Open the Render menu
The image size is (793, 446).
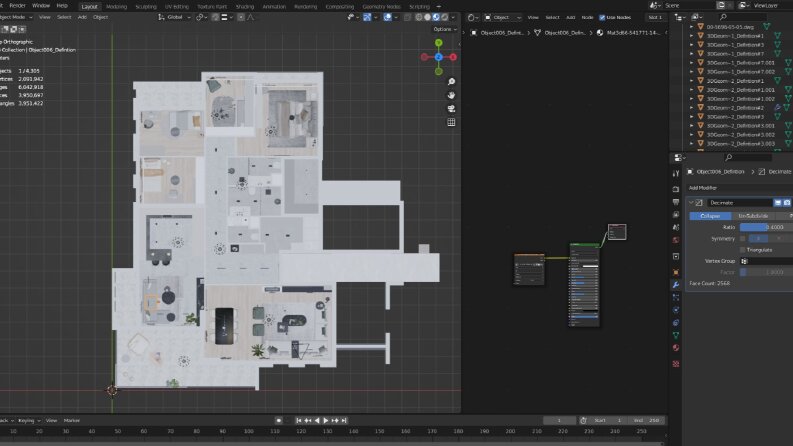tap(17, 6)
